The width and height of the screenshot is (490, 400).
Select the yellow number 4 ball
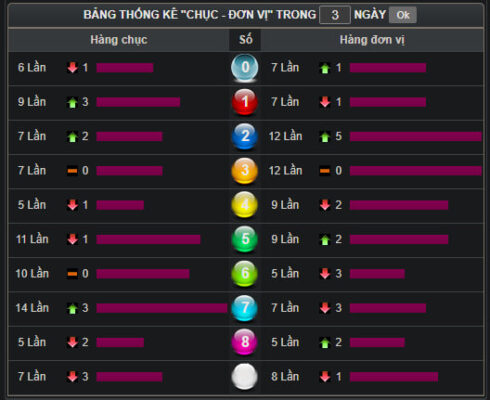245,205
